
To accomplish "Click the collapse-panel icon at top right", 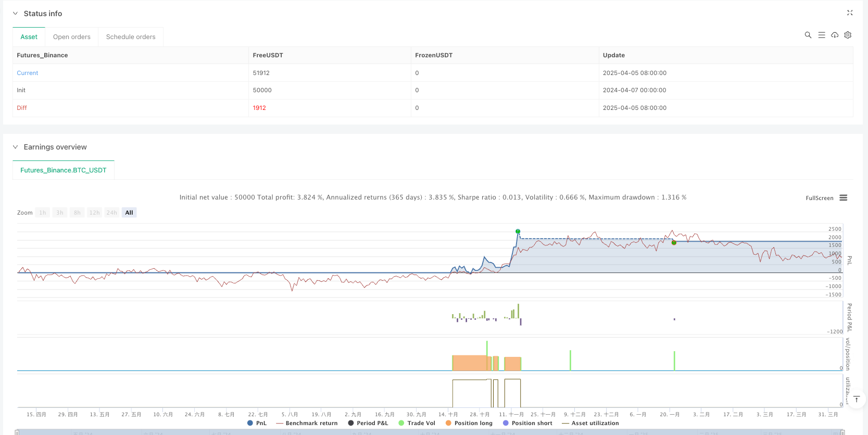I will (x=850, y=13).
